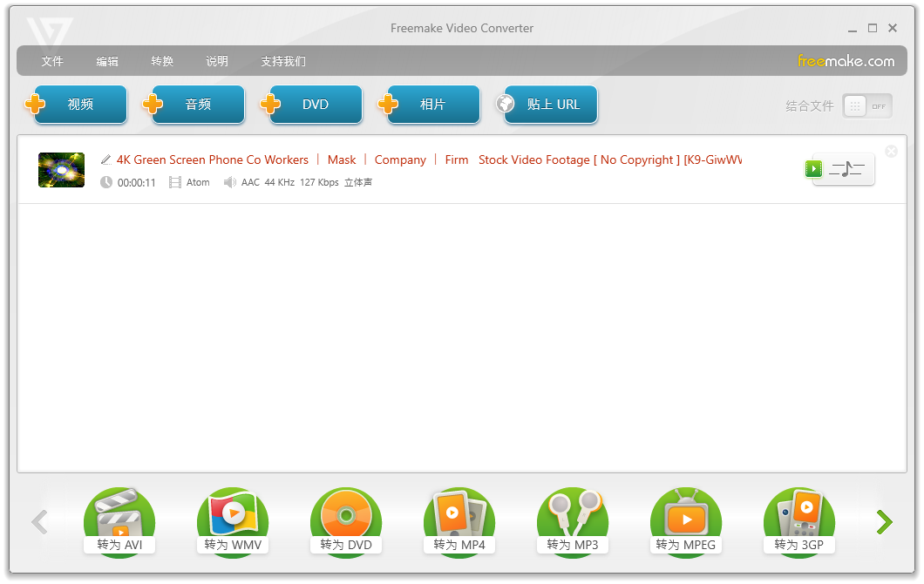Open the video editor play-and-cut button
924x584 pixels.
coord(841,169)
